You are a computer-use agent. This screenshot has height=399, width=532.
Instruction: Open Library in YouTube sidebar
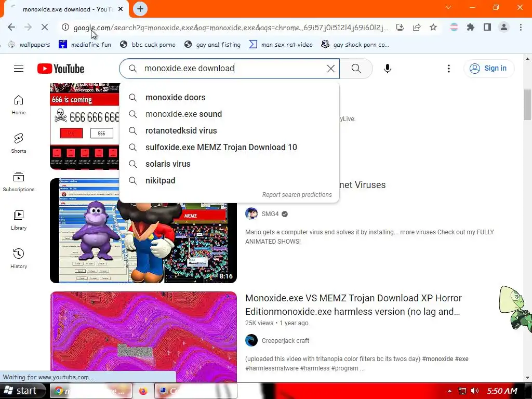pos(19,220)
